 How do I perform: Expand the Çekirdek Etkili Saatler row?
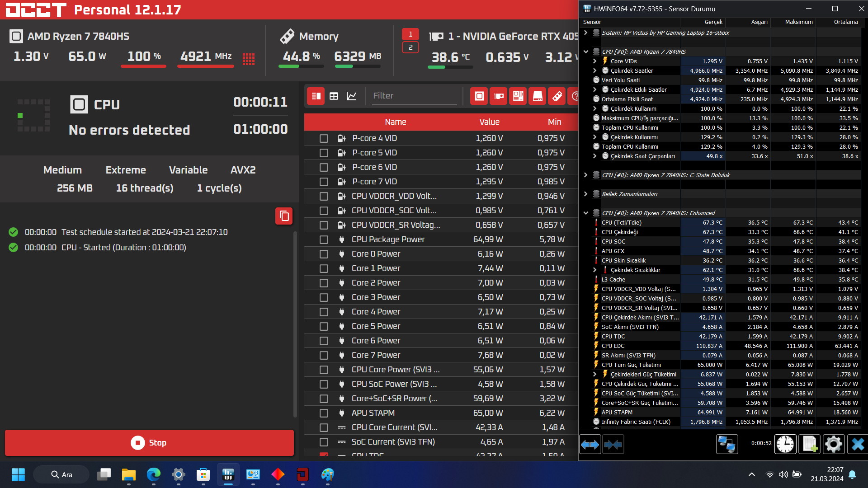click(x=595, y=89)
